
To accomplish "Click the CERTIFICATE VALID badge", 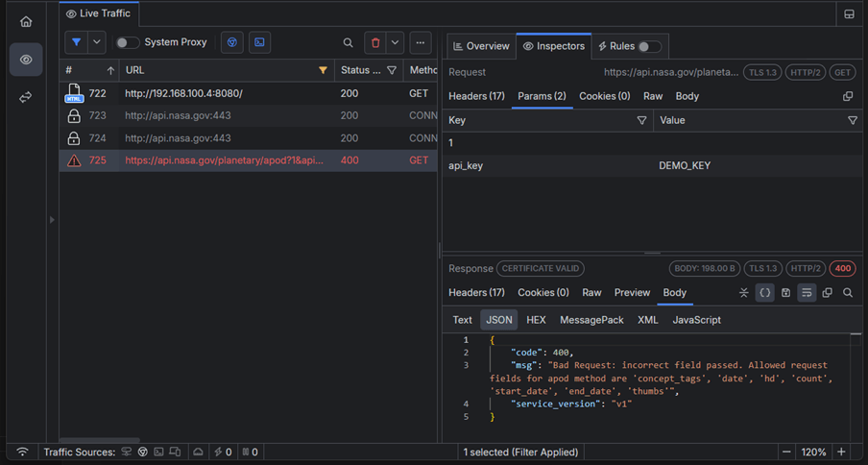I will 541,268.
